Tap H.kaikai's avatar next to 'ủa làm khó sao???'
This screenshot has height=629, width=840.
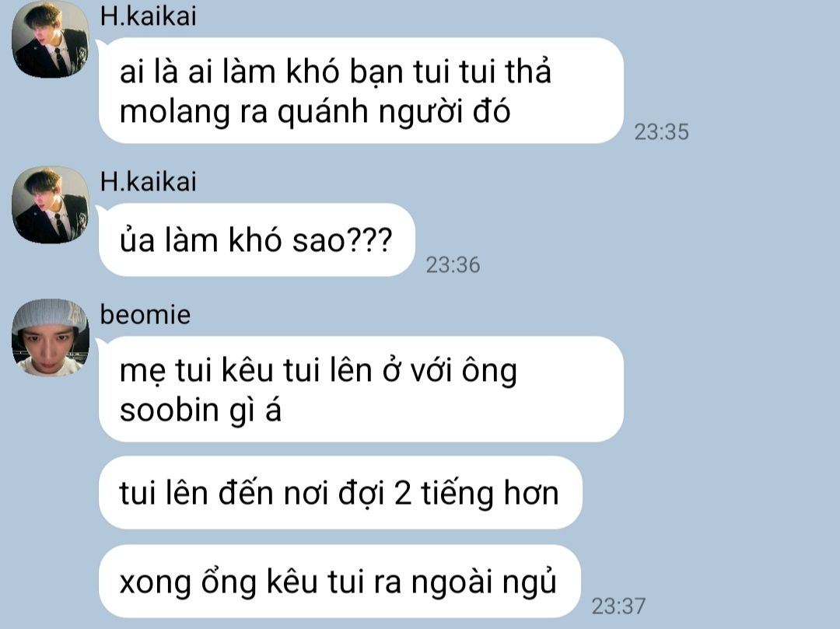click(x=51, y=204)
